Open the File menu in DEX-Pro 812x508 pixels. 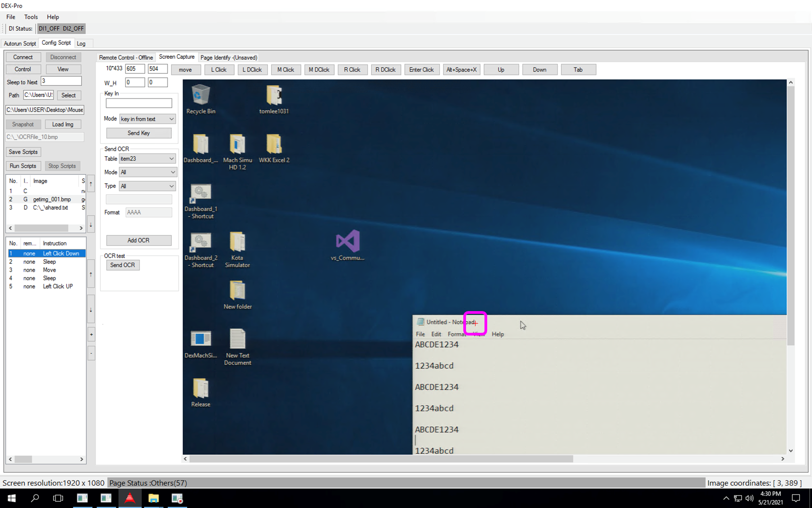(x=11, y=17)
